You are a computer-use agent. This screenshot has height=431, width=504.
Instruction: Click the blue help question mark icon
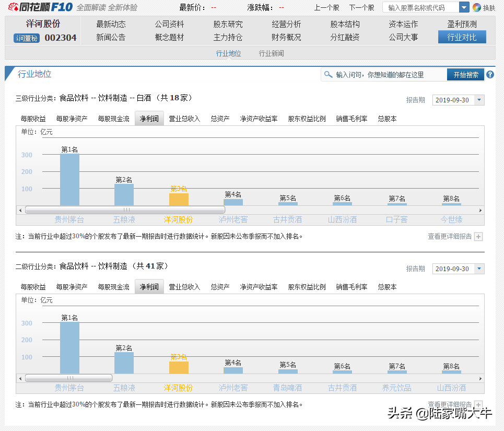point(490,75)
